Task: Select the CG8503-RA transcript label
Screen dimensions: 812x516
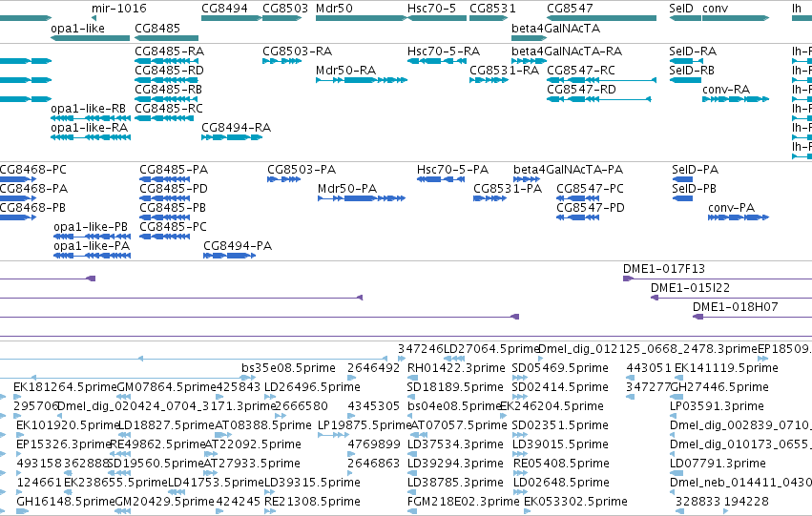Action: (298, 52)
